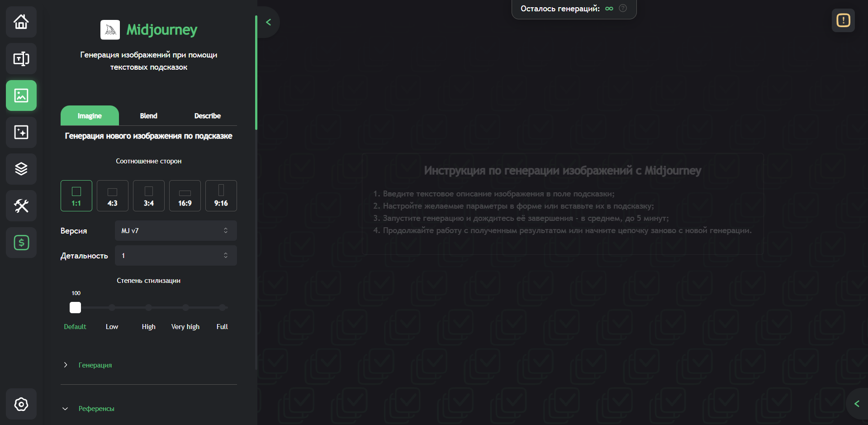Select the 9:16 aspect ratio option

221,196
